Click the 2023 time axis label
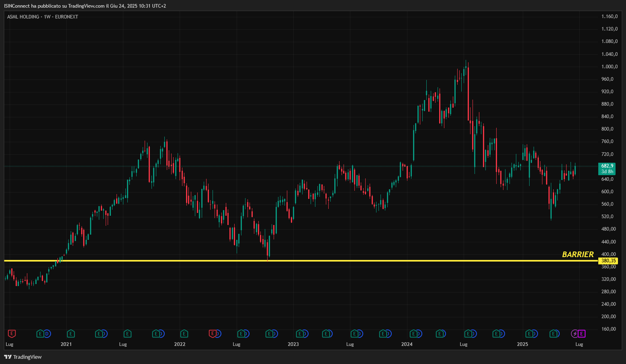The height and width of the screenshot is (364, 626). click(x=293, y=344)
